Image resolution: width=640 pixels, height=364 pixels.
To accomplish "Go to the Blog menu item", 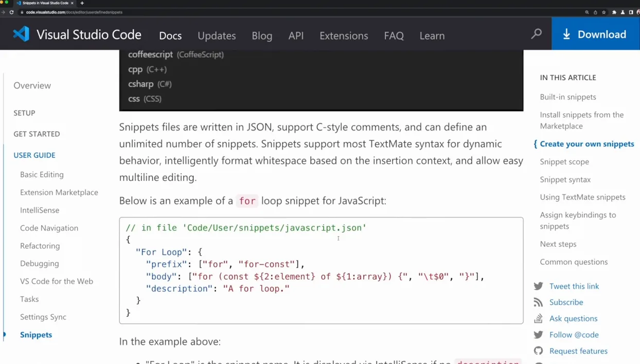I will tap(262, 35).
